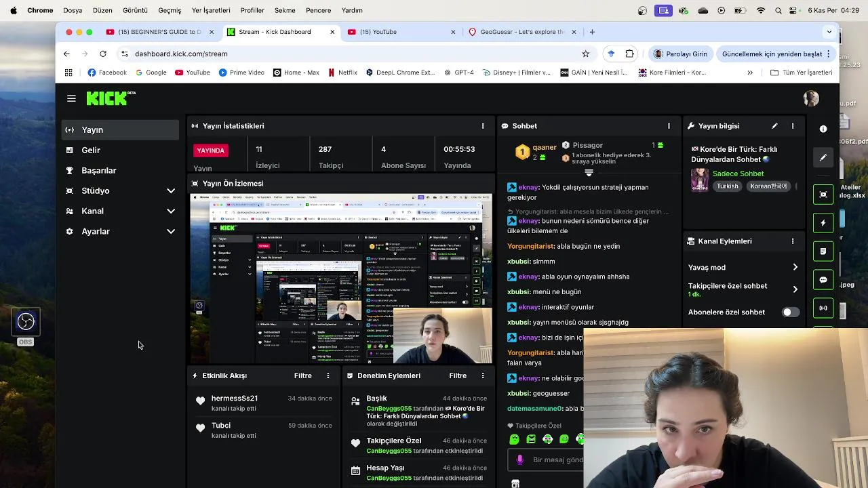Switch to the (15) YouTube tab
Viewport: 868px width, 488px height.
(x=401, y=32)
